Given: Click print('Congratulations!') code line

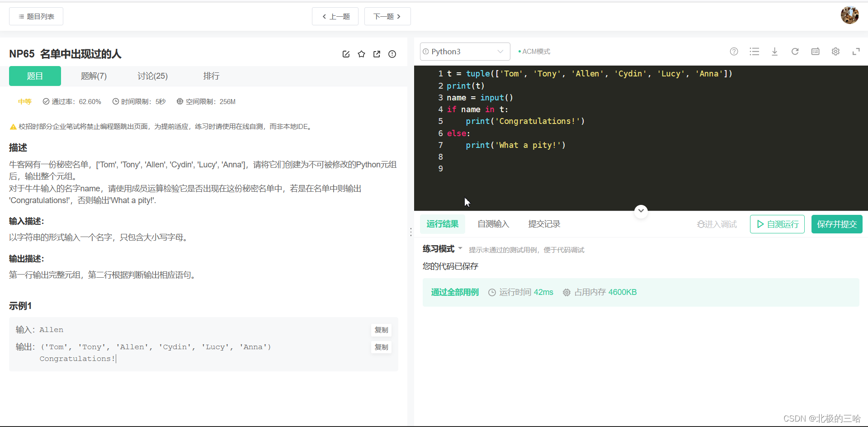Looking at the screenshot, I should pos(525,121).
